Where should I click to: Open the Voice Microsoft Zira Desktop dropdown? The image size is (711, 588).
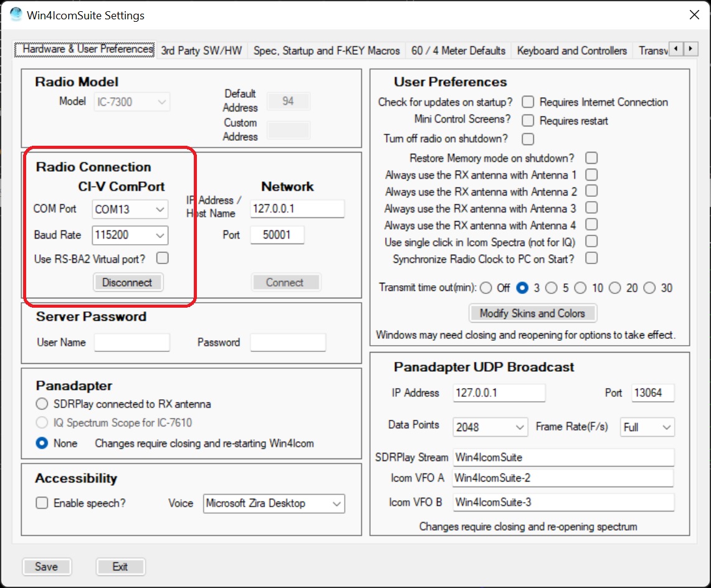point(274,503)
